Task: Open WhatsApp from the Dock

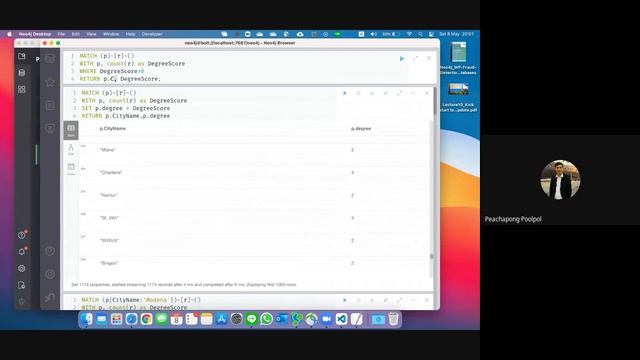Action: point(267,319)
